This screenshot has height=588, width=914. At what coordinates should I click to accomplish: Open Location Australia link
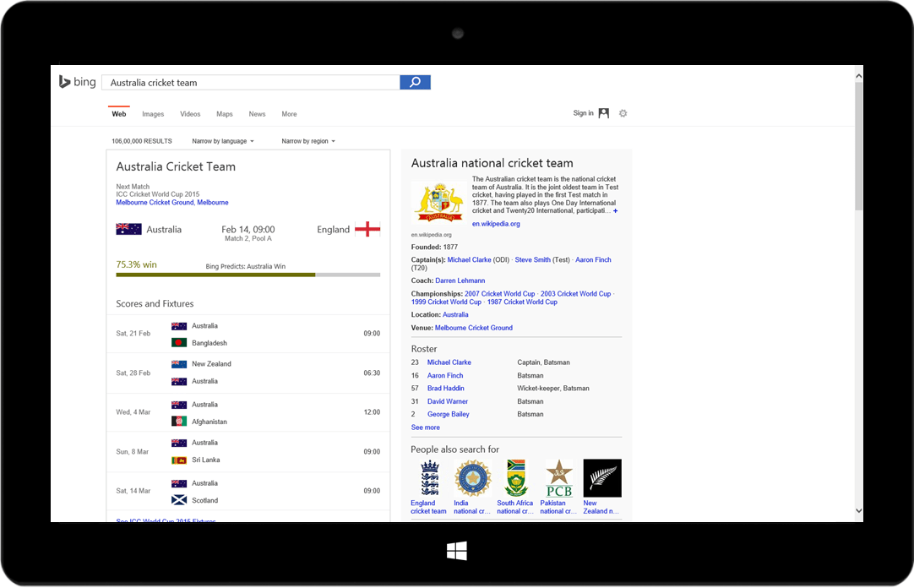click(455, 314)
